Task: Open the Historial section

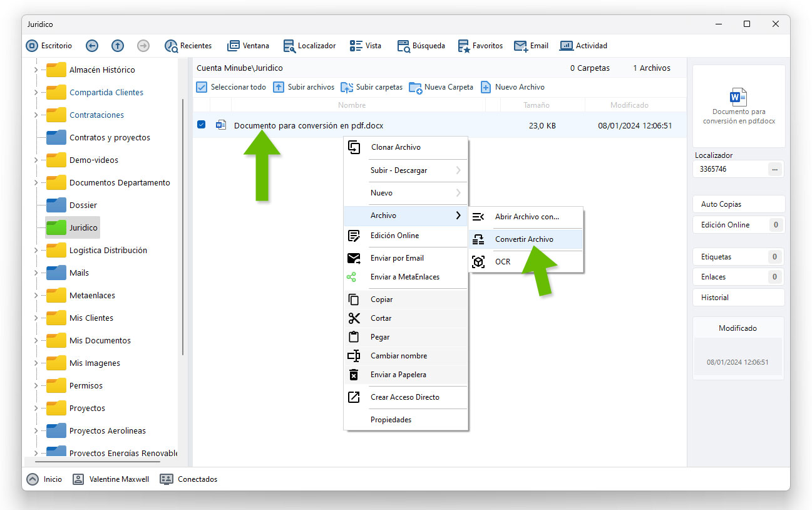Action: pos(739,298)
